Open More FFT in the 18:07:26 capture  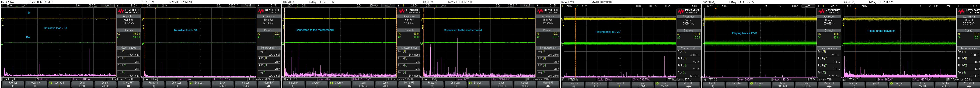coord(688,84)
